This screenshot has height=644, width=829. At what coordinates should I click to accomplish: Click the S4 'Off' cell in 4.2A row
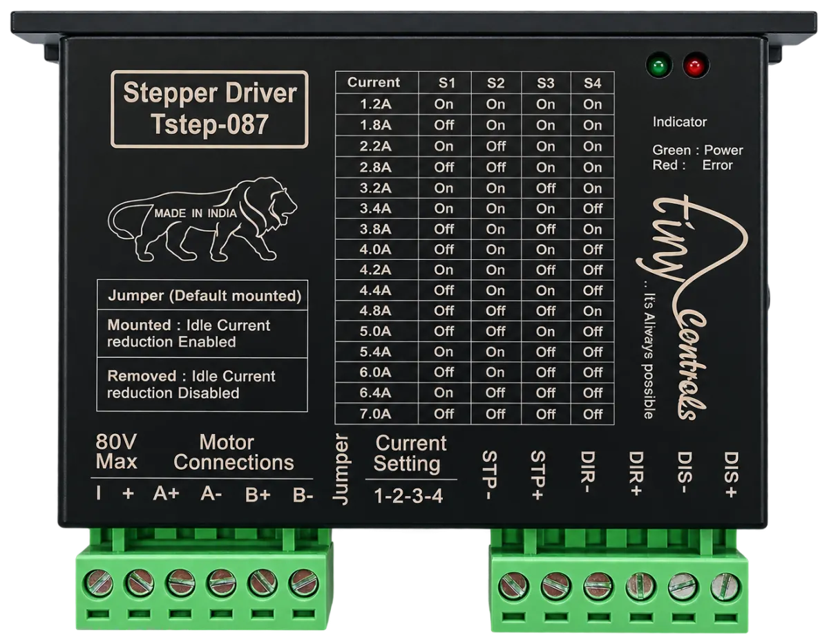[593, 270]
